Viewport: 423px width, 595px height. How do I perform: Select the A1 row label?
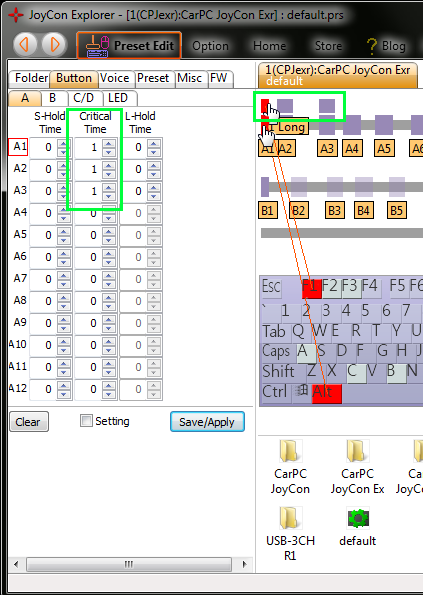tap(18, 147)
